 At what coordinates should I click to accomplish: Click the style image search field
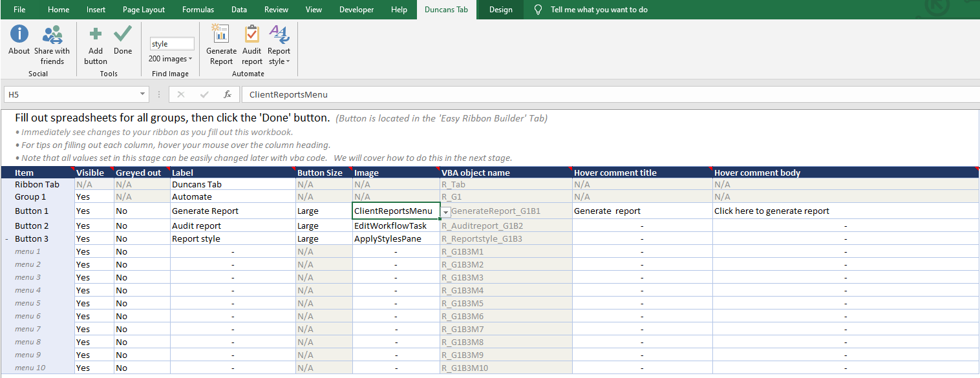coord(171,43)
